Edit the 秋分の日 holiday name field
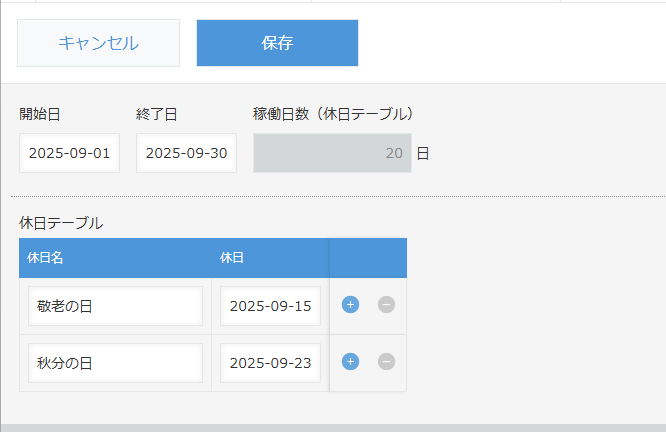This screenshot has height=432, width=666. (115, 362)
